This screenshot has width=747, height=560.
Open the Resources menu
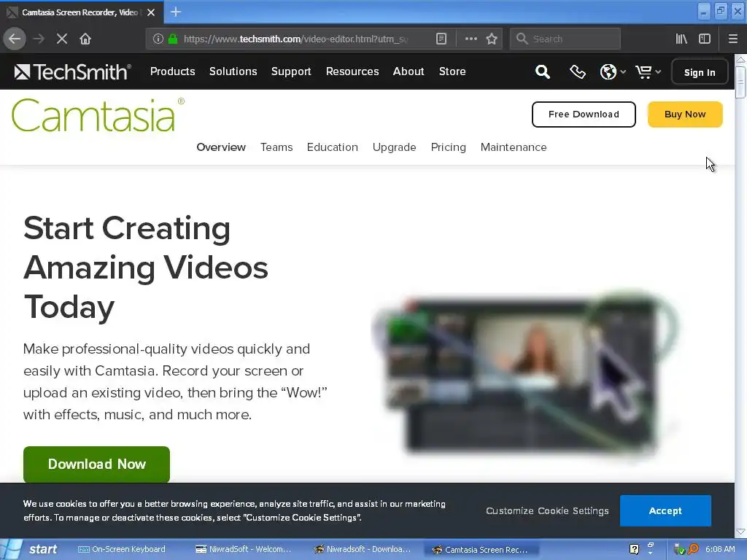[x=352, y=71]
